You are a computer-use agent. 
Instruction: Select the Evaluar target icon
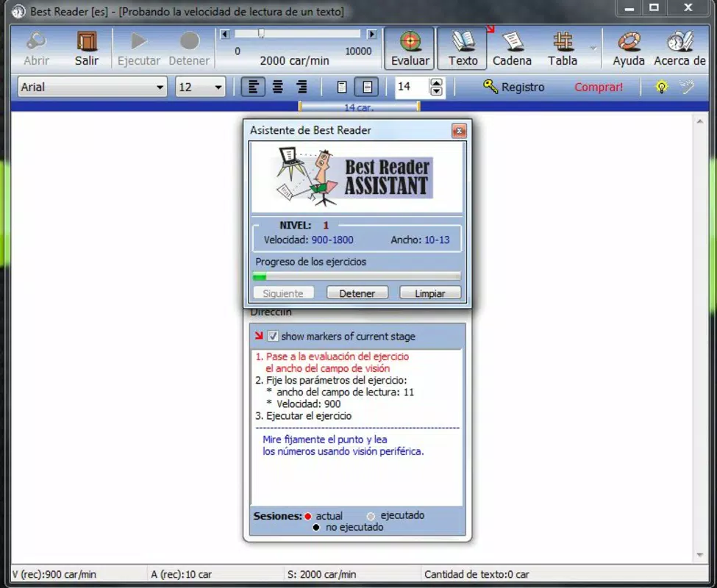click(410, 48)
